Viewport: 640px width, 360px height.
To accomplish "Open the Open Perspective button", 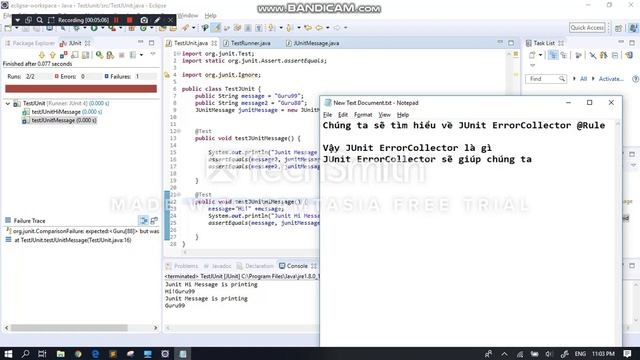I will (619, 28).
